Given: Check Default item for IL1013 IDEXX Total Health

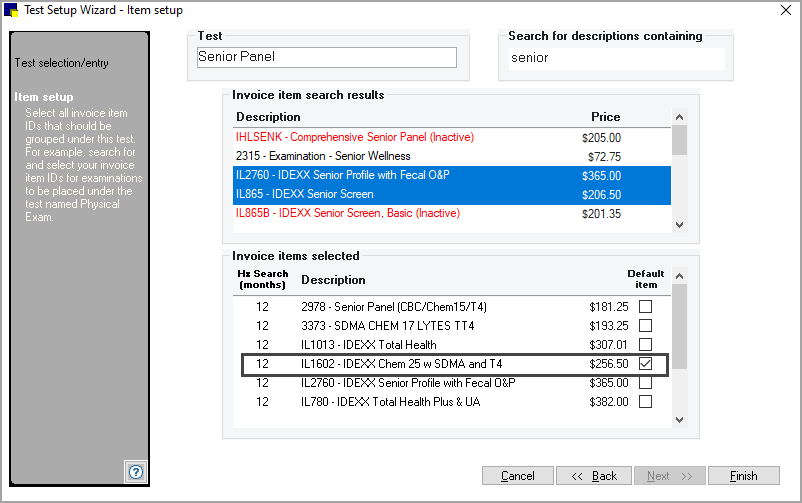Looking at the screenshot, I should point(645,344).
